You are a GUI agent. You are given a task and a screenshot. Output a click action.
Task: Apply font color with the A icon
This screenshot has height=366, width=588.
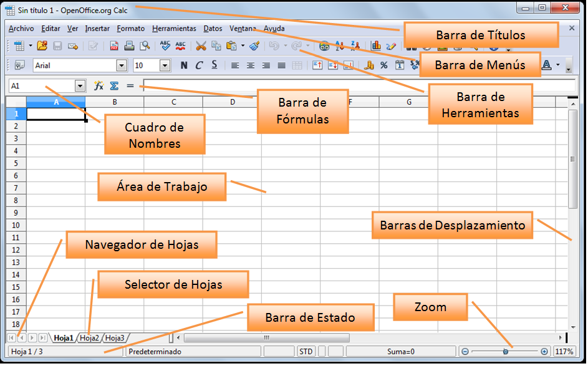[x=547, y=65]
